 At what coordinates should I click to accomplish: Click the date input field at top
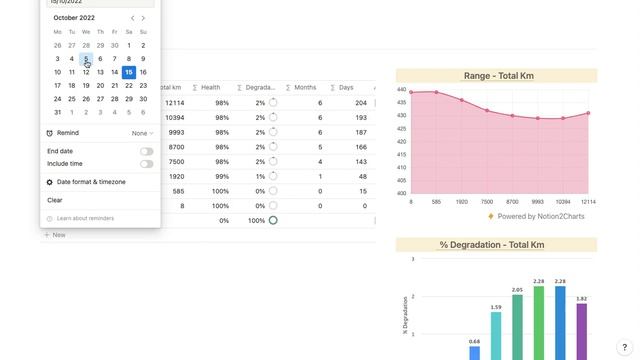pos(100,3)
